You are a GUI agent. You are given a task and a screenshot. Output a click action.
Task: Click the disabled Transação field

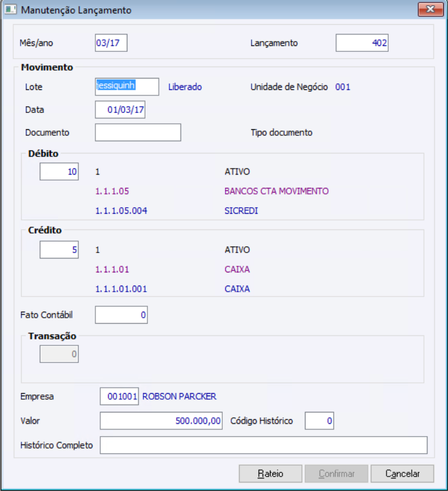59,355
